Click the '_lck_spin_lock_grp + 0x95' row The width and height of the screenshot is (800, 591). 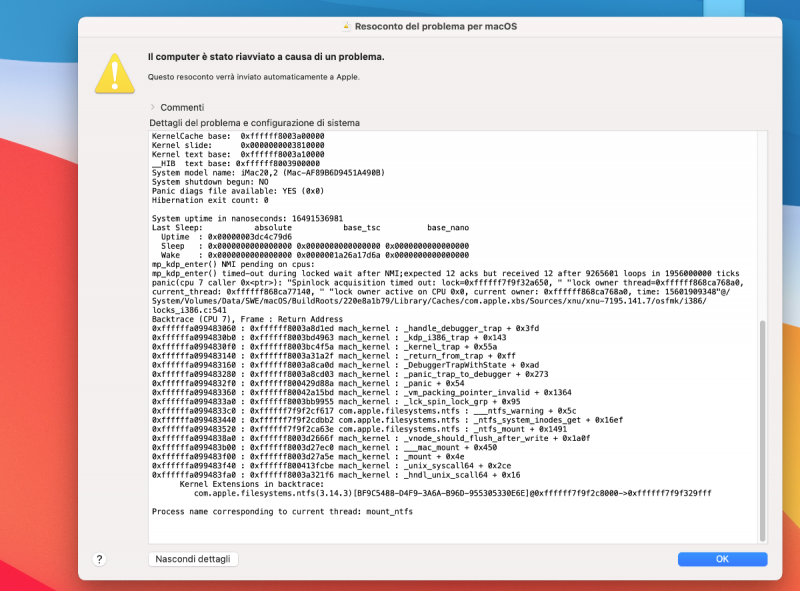(336, 402)
